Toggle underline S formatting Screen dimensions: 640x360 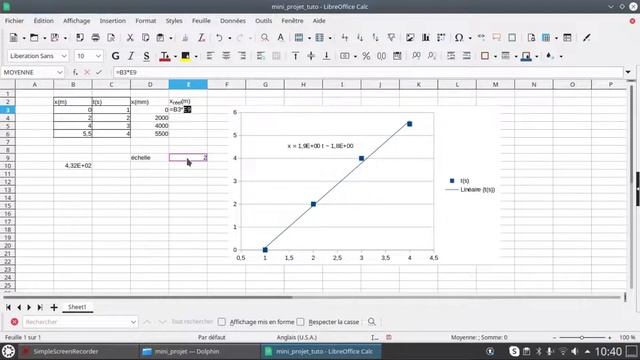pyautogui.click(x=146, y=56)
